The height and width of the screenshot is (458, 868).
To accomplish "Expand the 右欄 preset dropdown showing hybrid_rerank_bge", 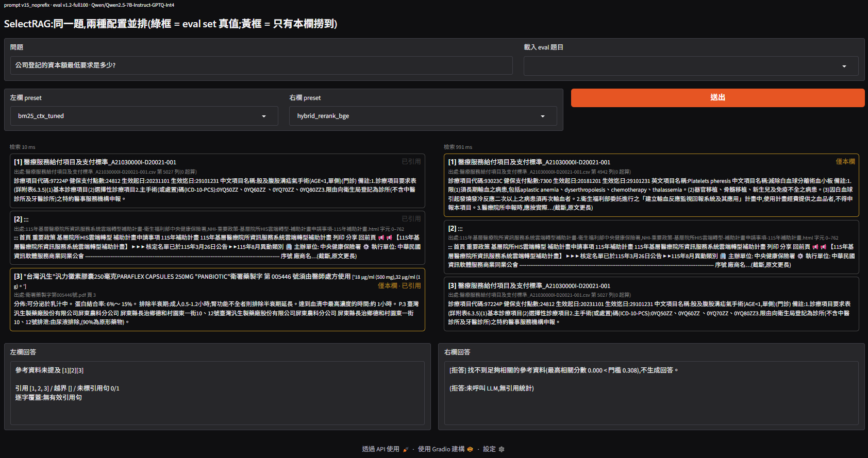I will (x=423, y=116).
